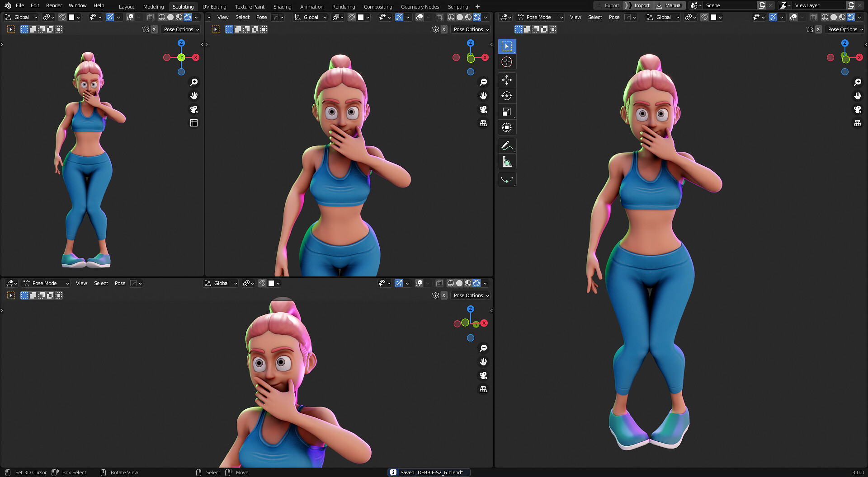Image resolution: width=868 pixels, height=477 pixels.
Task: Open the Pose Options dropdown
Action: coord(845,29)
